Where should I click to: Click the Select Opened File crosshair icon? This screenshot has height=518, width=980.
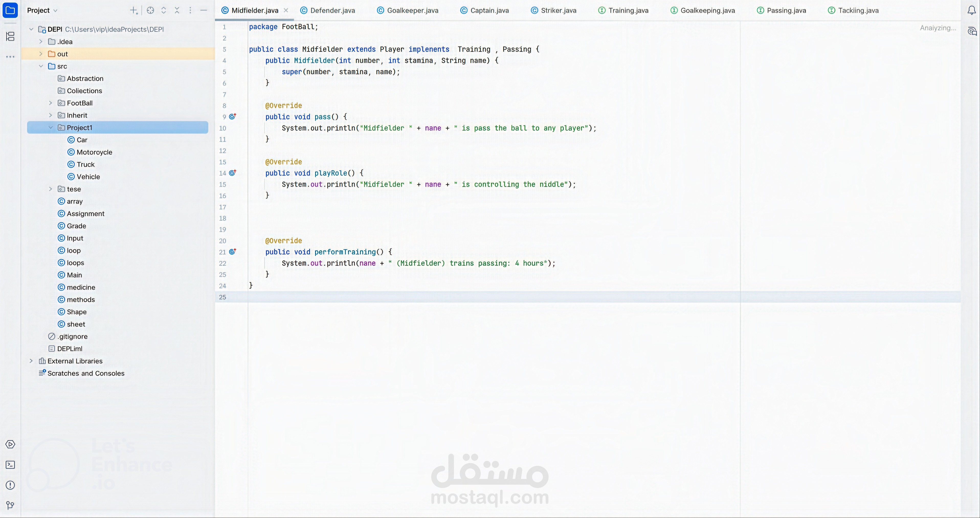pos(150,11)
